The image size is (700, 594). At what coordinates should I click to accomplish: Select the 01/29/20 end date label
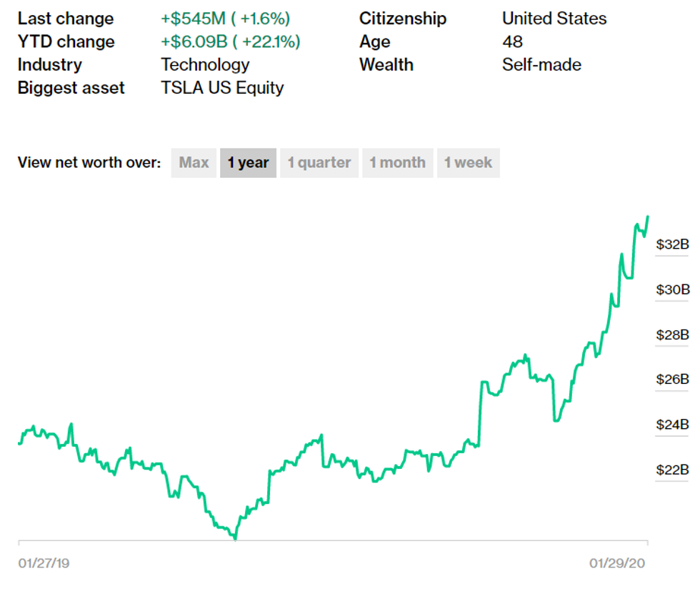pyautogui.click(x=616, y=562)
